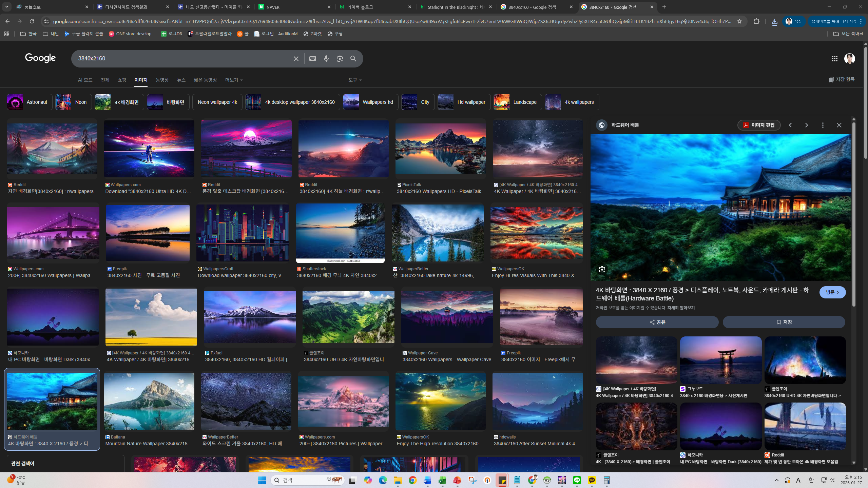Click the Lens icon on the preview image
868x488 pixels.
pos(602,269)
